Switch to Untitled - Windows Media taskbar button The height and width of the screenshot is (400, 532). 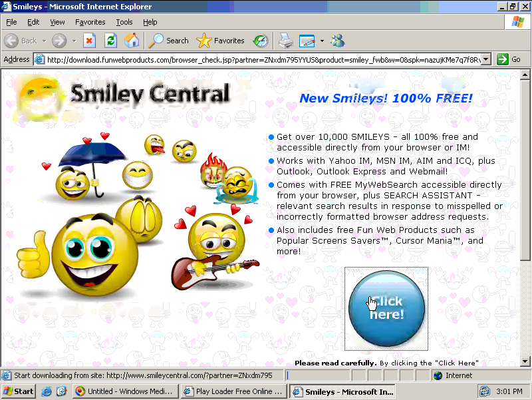tap(125, 391)
